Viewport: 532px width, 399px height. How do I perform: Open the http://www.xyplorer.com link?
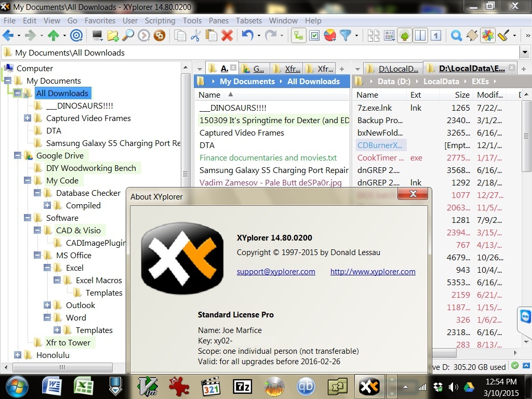[x=373, y=272]
